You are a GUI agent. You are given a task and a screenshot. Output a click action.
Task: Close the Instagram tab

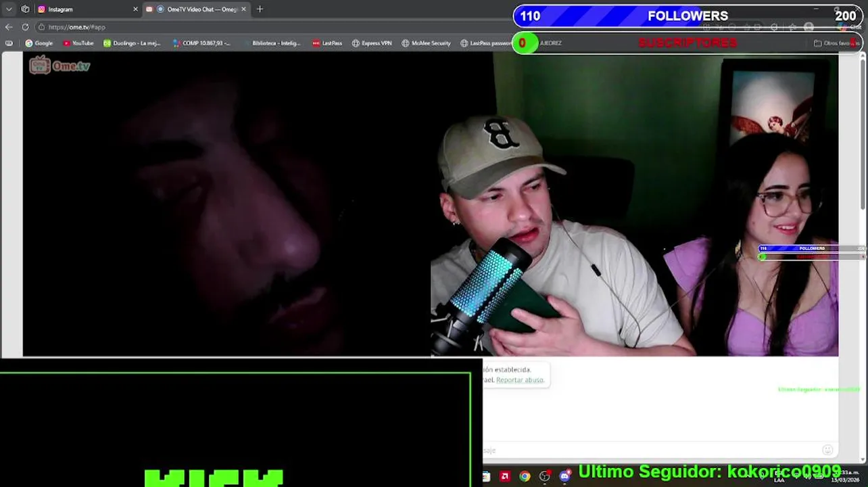pyautogui.click(x=135, y=9)
